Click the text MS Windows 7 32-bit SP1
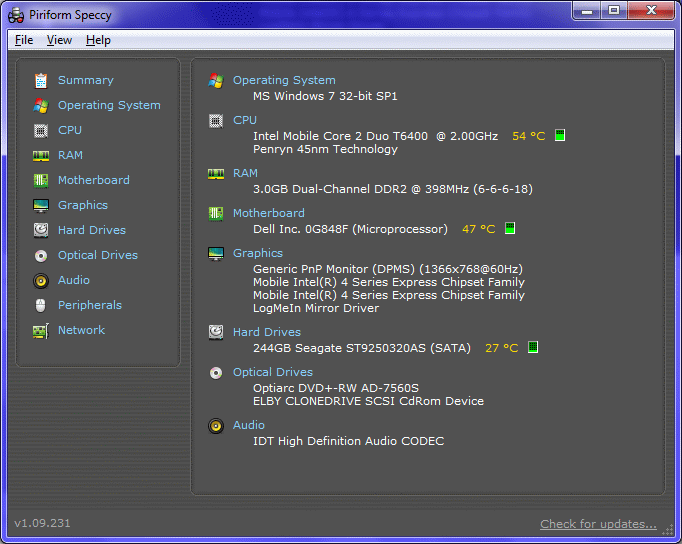 coord(325,97)
